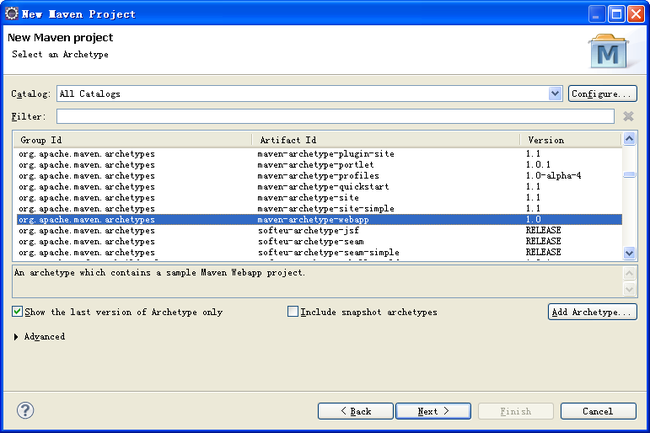This screenshot has width=650, height=433.
Task: Maximize the New Maven Project window
Action: 616,14
